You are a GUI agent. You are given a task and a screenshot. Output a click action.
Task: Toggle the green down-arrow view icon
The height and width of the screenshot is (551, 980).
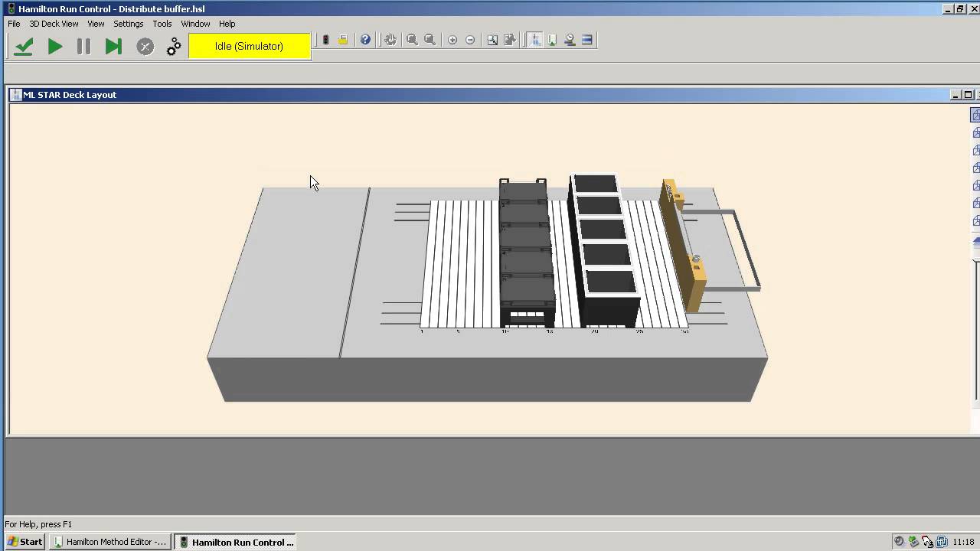point(552,40)
